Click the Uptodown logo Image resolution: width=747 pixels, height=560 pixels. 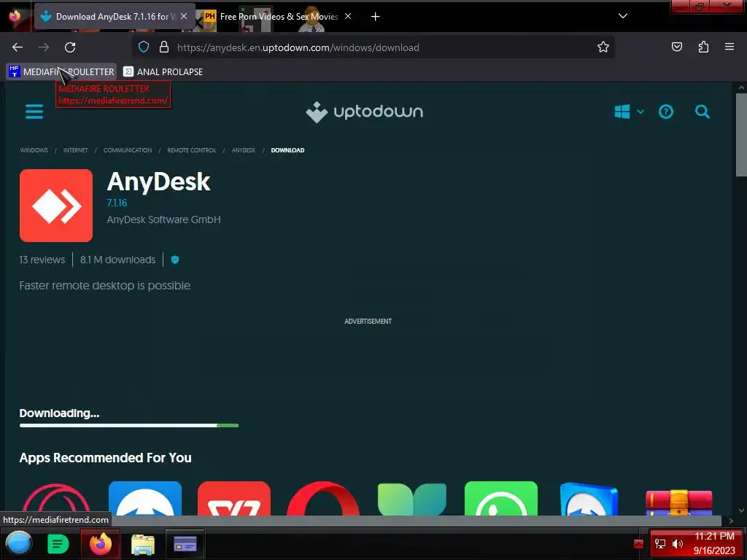365,112
